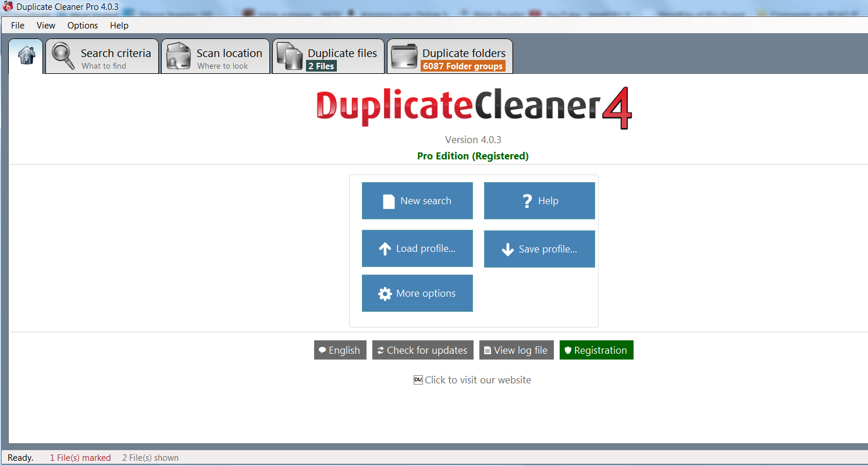Viewport: 868px width, 466px height.
Task: Click the Duplicate folders folder icon
Action: [x=404, y=56]
